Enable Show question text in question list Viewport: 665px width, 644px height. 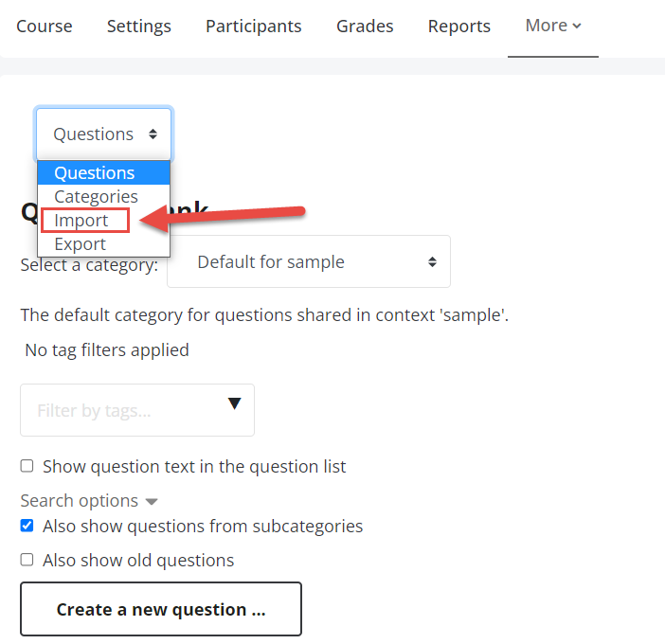coord(27,466)
